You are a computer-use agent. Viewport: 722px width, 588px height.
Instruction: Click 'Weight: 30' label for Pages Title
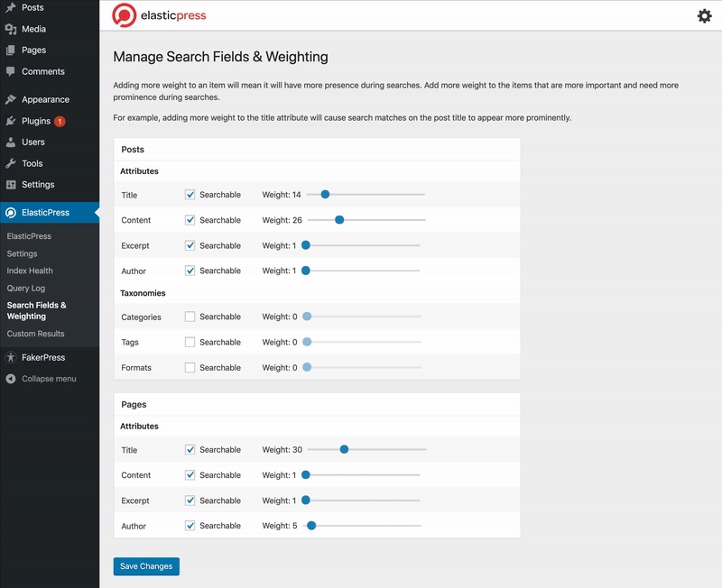(x=282, y=449)
